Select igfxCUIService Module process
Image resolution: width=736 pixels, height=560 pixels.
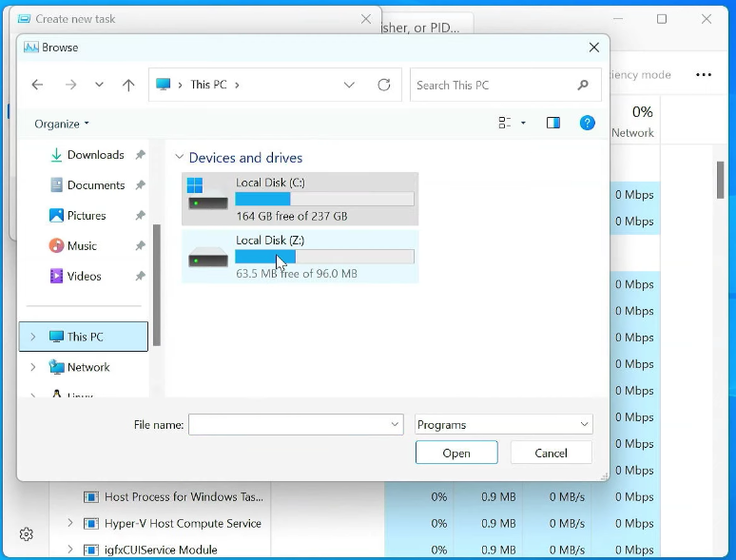coord(161,550)
